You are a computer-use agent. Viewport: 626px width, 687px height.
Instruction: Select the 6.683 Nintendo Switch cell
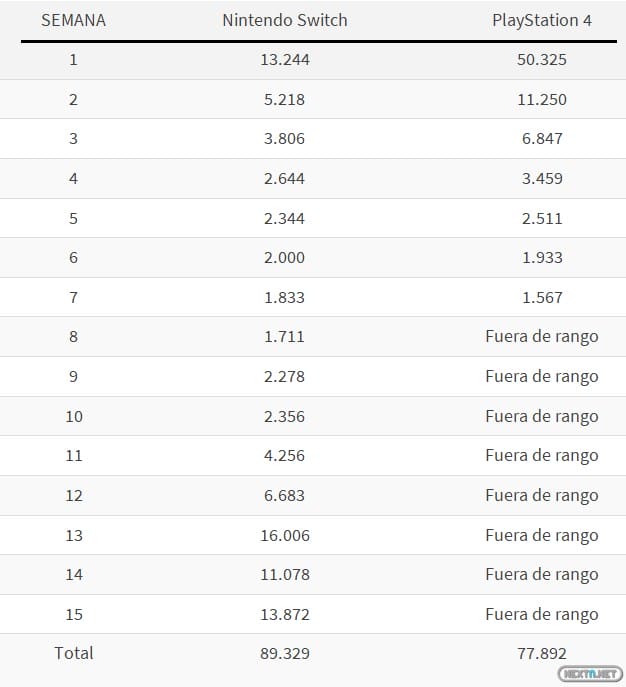pyautogui.click(x=285, y=496)
